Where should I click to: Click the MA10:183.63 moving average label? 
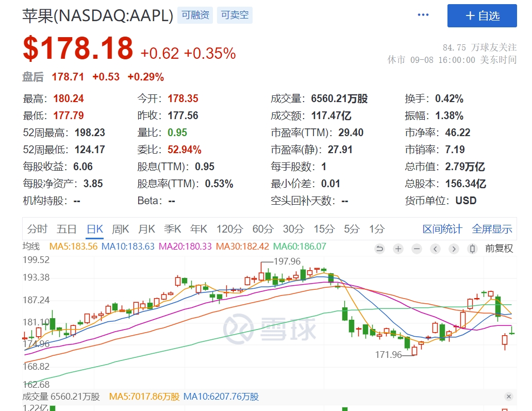point(128,246)
